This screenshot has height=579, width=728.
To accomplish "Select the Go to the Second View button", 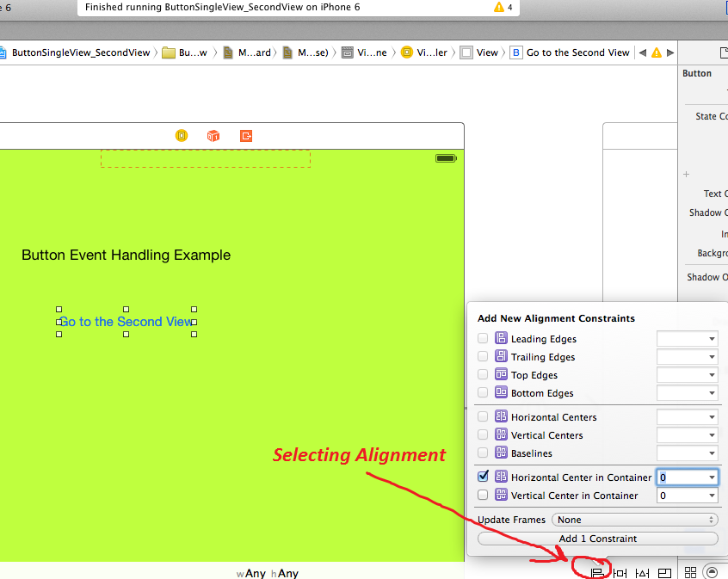I will point(126,322).
